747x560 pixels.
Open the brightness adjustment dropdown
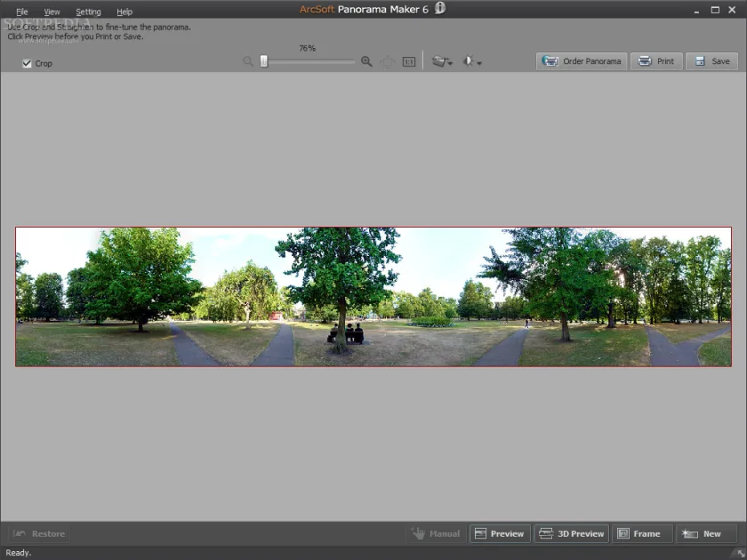(472, 61)
